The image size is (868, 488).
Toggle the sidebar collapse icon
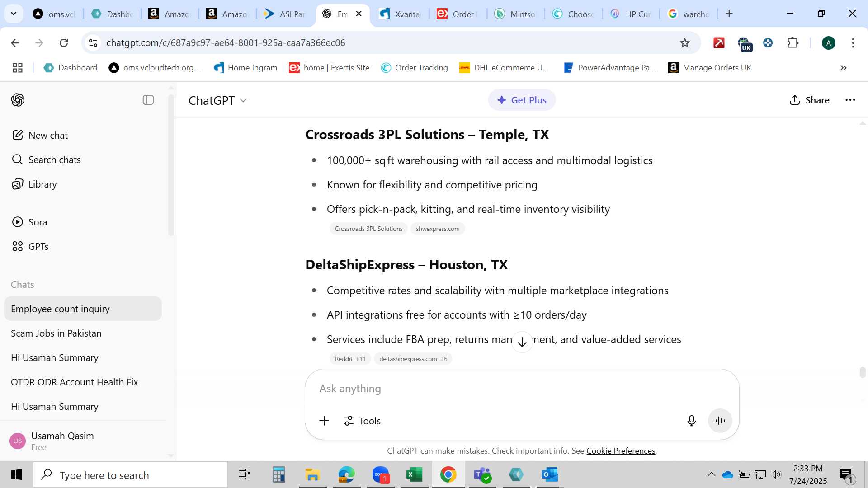coord(148,100)
